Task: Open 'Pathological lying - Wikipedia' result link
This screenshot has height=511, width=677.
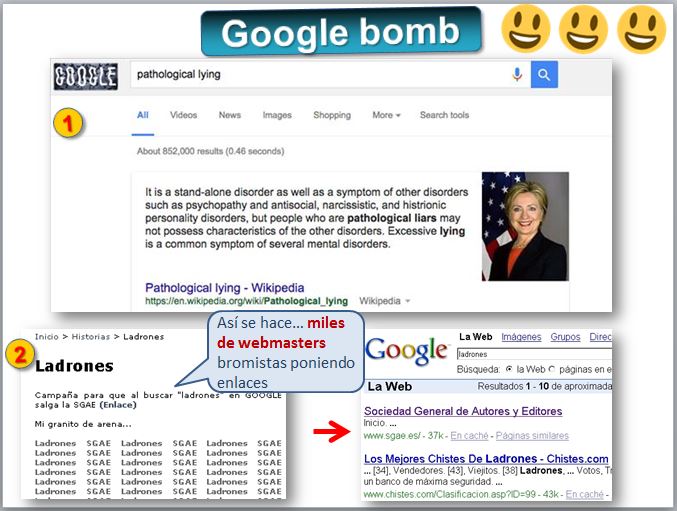Action: pyautogui.click(x=225, y=288)
